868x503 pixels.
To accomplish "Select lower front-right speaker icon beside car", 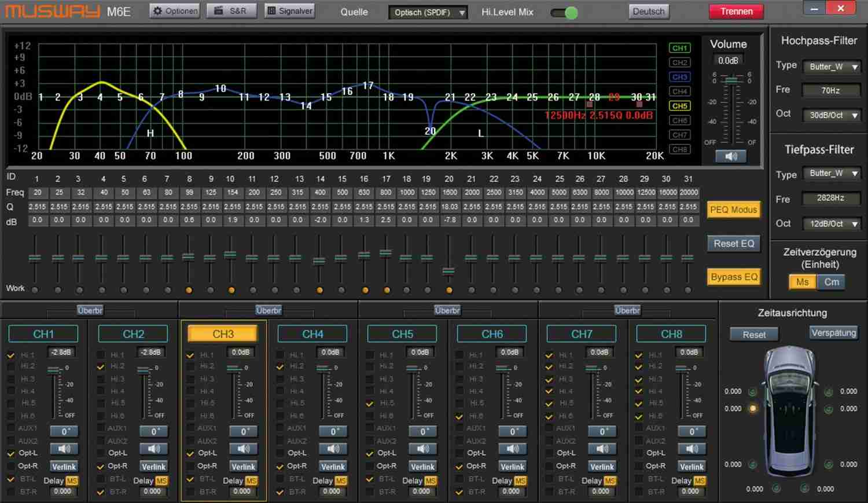I will 829,409.
